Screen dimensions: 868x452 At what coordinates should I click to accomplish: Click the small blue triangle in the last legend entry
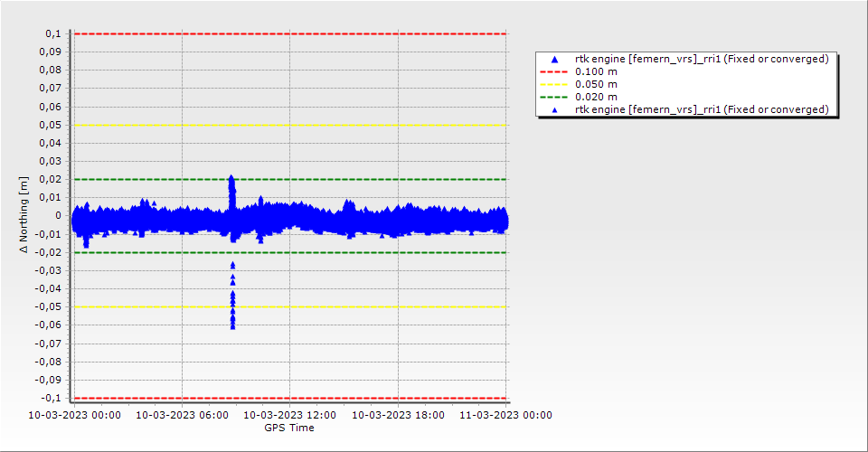(x=554, y=110)
